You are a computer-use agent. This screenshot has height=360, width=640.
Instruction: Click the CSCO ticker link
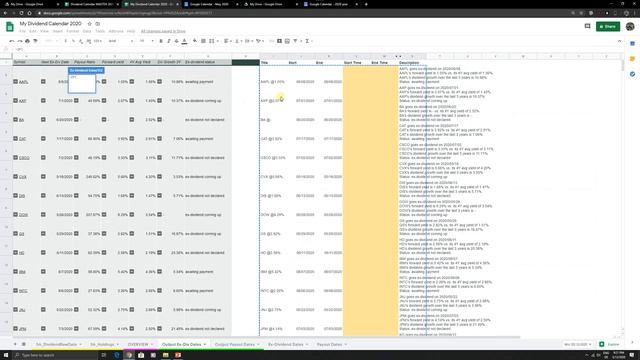tap(24, 158)
